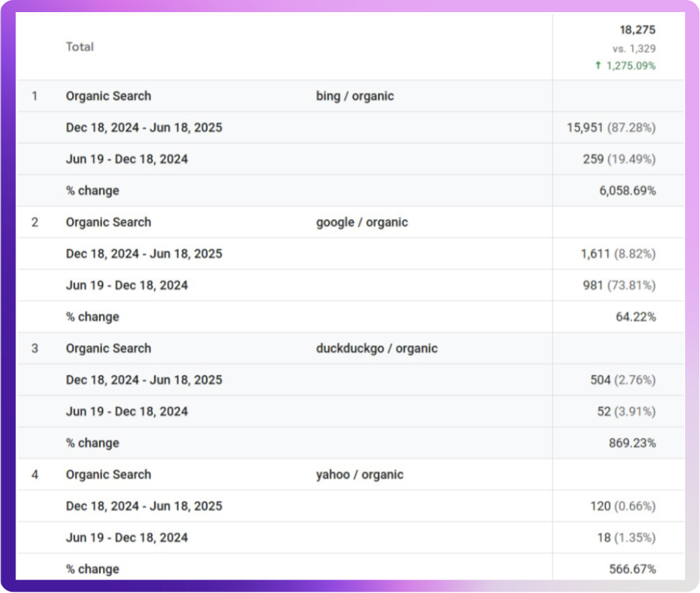
Task: Click the % change label under bing
Action: (x=92, y=191)
